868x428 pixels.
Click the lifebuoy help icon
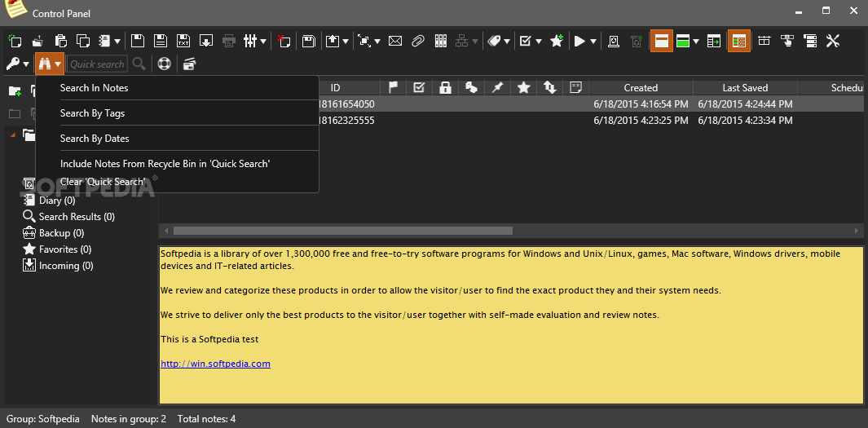[x=164, y=64]
